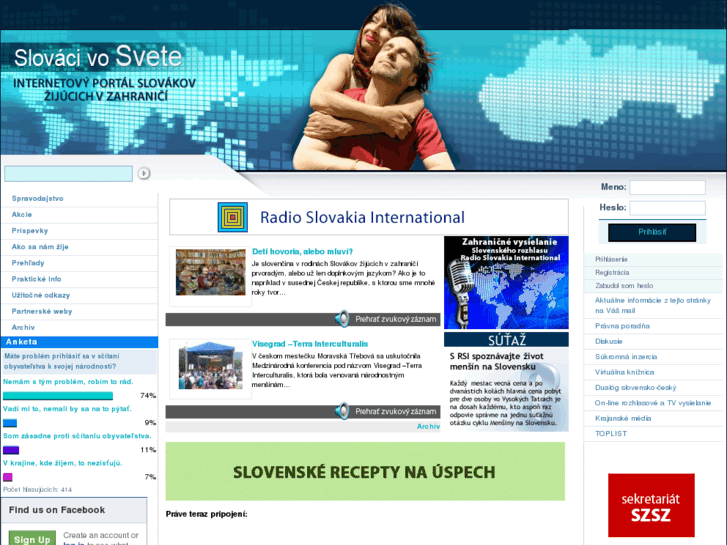
Task: Open Súkromná inzercia link
Action: pos(626,357)
